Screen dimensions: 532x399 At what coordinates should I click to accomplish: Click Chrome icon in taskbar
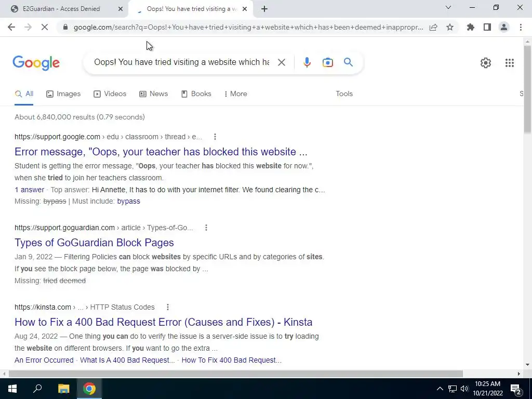click(x=89, y=389)
